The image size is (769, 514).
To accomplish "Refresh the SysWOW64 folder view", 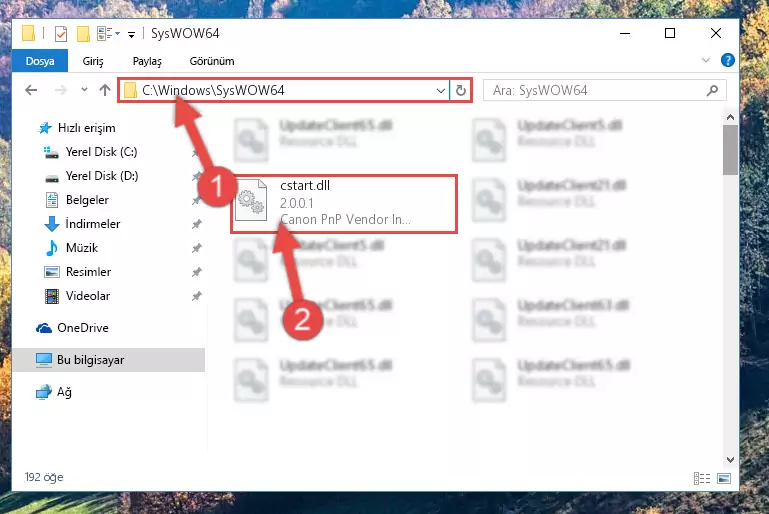I will click(x=461, y=90).
